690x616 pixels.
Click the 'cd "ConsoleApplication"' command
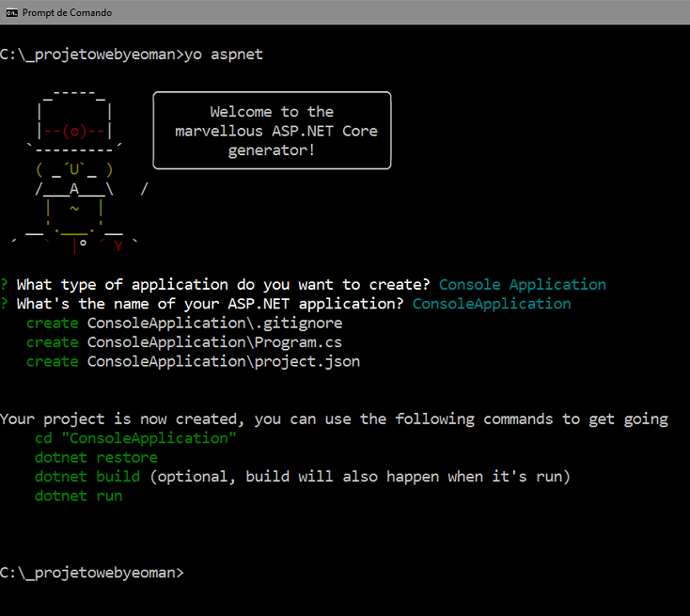(135, 438)
